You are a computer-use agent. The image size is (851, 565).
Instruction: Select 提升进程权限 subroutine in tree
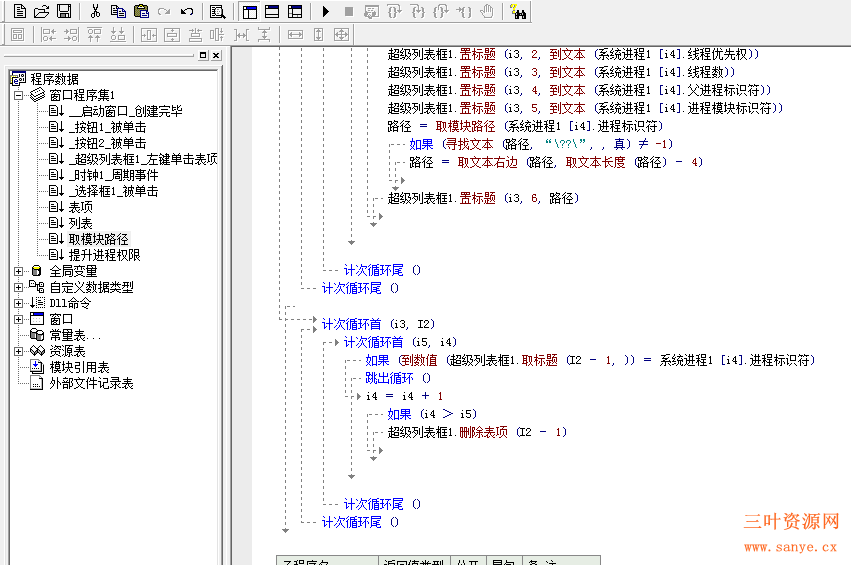pyautogui.click(x=104, y=255)
